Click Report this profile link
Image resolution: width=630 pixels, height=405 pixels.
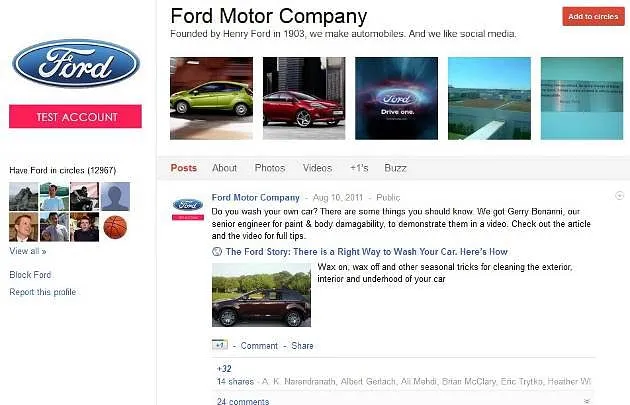(x=43, y=292)
